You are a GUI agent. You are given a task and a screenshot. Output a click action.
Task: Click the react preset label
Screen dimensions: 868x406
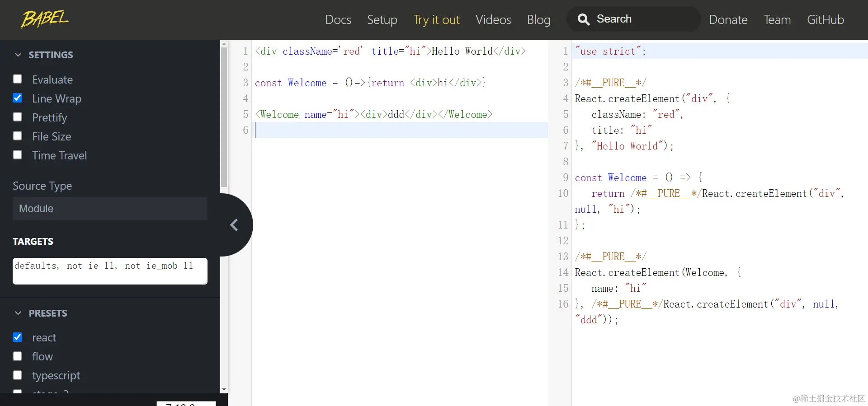pos(44,338)
